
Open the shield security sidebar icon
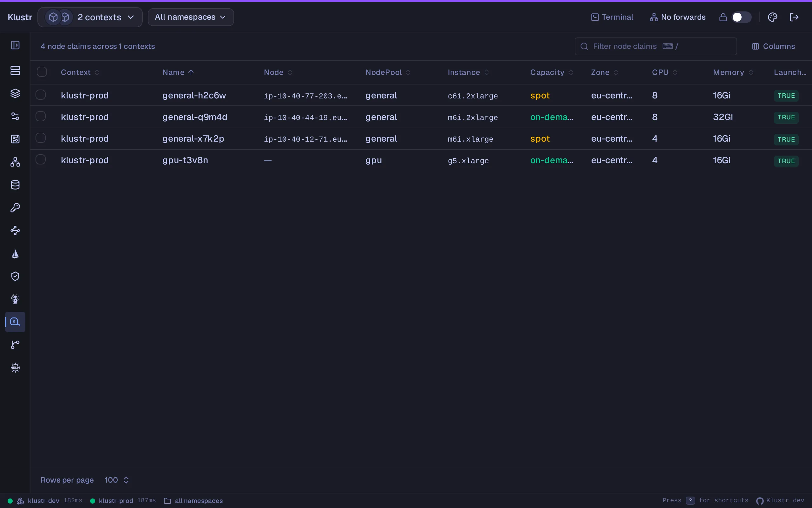tap(15, 276)
